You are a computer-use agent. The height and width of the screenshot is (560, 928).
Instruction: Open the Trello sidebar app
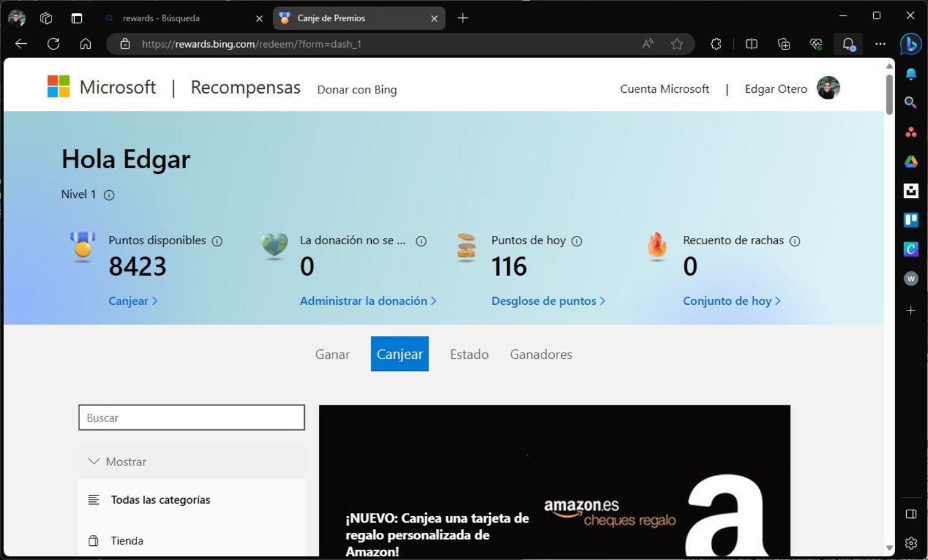tap(911, 220)
